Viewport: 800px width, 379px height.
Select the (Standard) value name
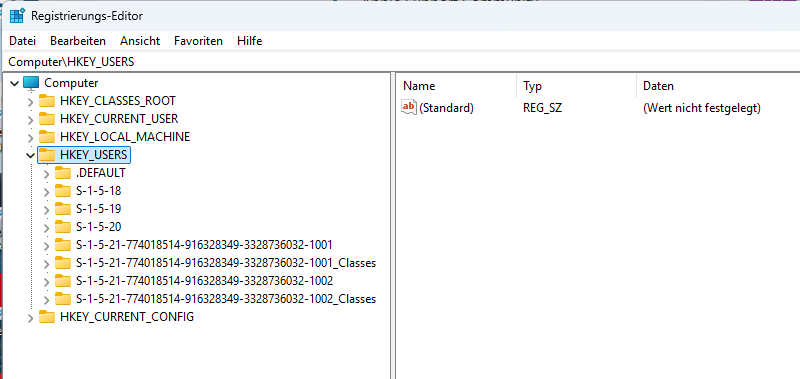click(446, 108)
